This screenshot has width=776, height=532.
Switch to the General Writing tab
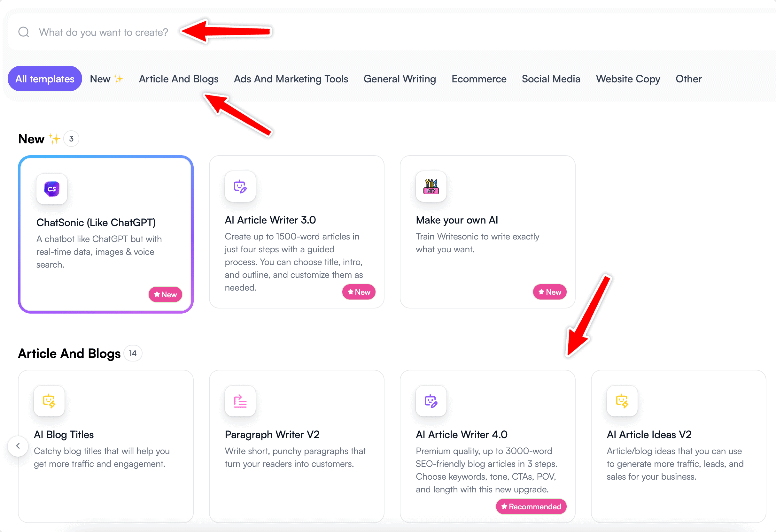[400, 79]
